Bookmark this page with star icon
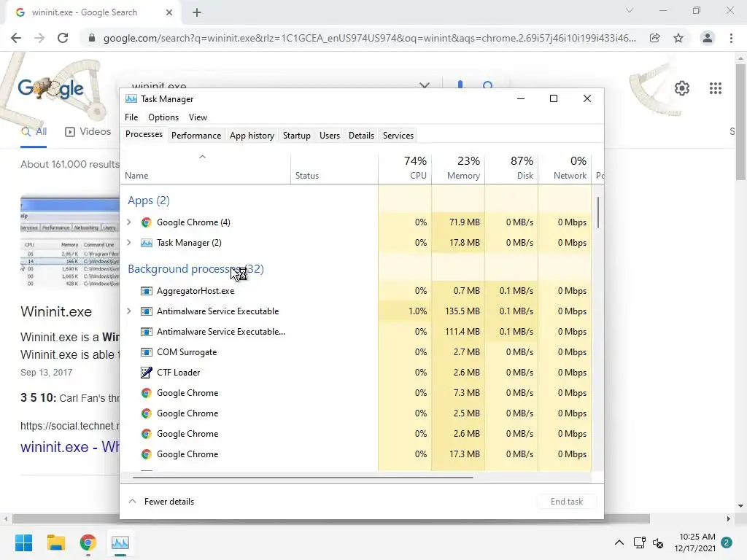Image resolution: width=747 pixels, height=560 pixels. (x=678, y=38)
